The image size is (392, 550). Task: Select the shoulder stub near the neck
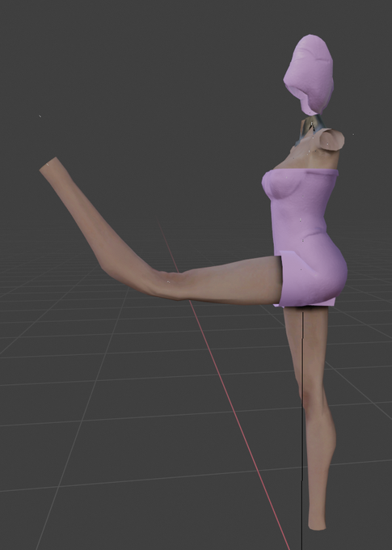[x=331, y=140]
